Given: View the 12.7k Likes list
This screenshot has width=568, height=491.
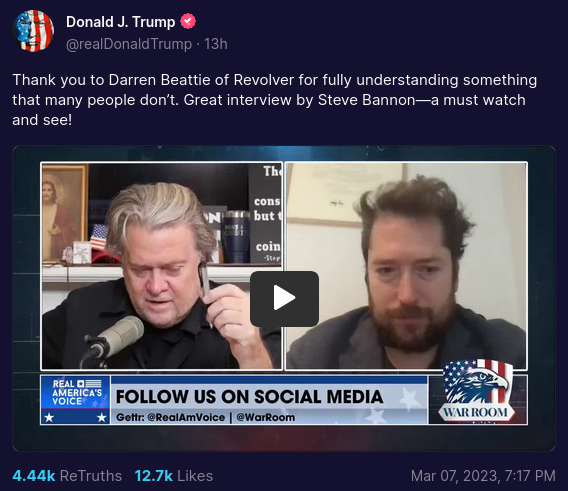Looking at the screenshot, I should coord(174,475).
